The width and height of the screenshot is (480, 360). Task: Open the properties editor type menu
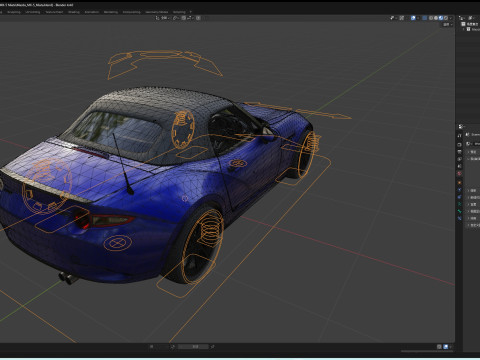461,127
